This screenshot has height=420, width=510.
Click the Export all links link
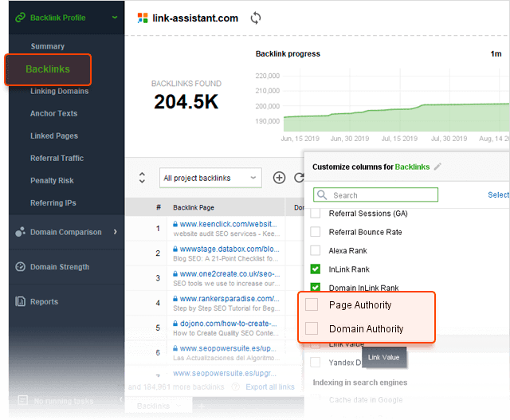[270, 387]
